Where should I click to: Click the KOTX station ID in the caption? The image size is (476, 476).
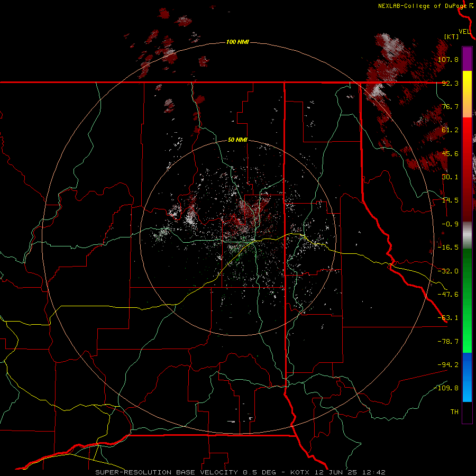(x=300, y=472)
